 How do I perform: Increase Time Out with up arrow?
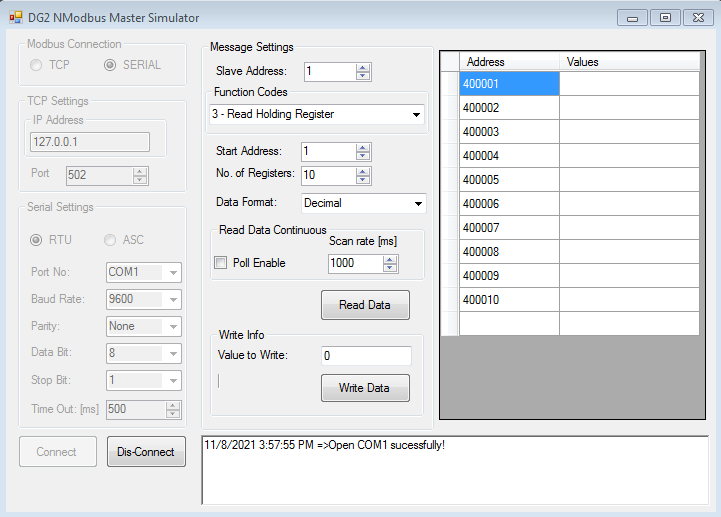[173, 406]
